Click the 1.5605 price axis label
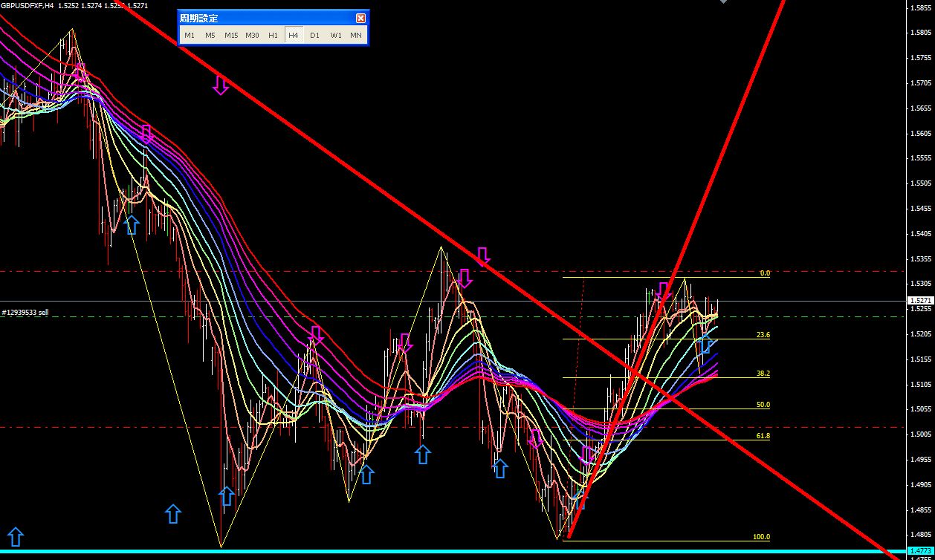This screenshot has height=560, width=935. (x=920, y=133)
